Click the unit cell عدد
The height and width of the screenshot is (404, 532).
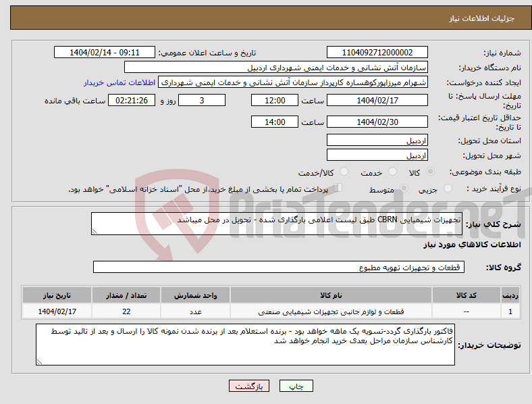point(195,311)
